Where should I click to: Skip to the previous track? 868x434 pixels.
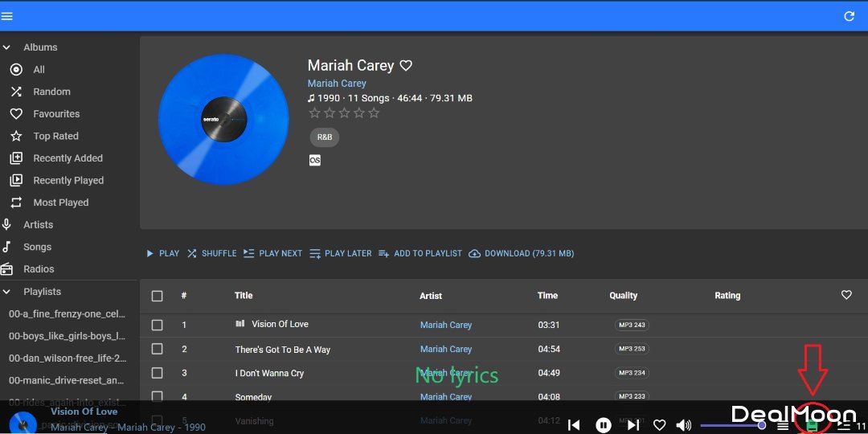point(574,425)
